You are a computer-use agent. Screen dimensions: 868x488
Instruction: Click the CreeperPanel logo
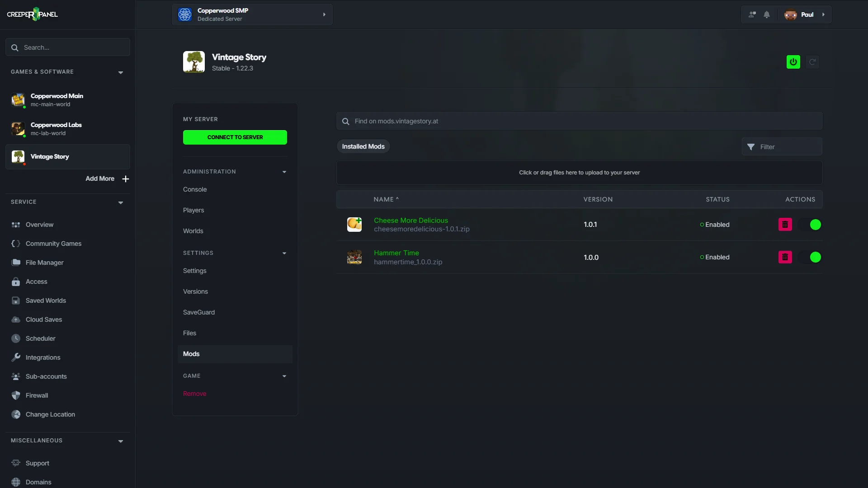pos(32,14)
